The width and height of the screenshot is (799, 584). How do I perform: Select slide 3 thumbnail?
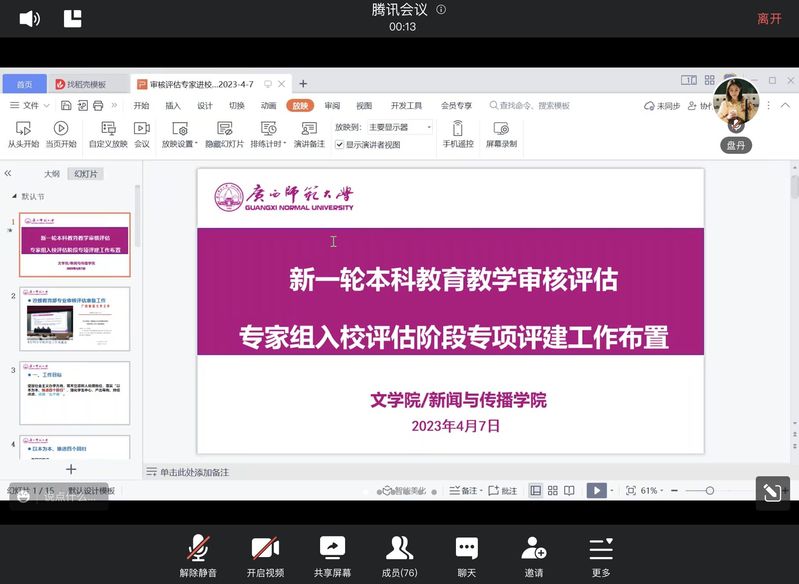click(75, 393)
